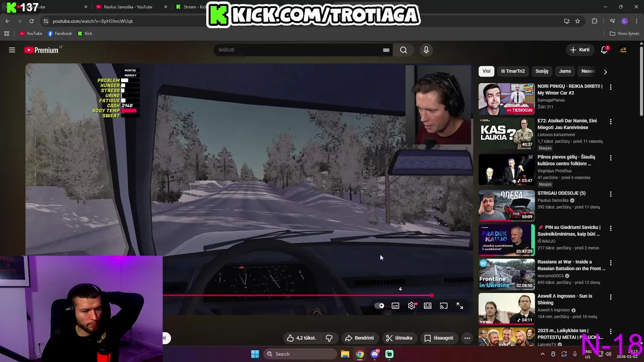Open the Chrome extensions puzzle menu
The image size is (644, 362).
(595, 21)
